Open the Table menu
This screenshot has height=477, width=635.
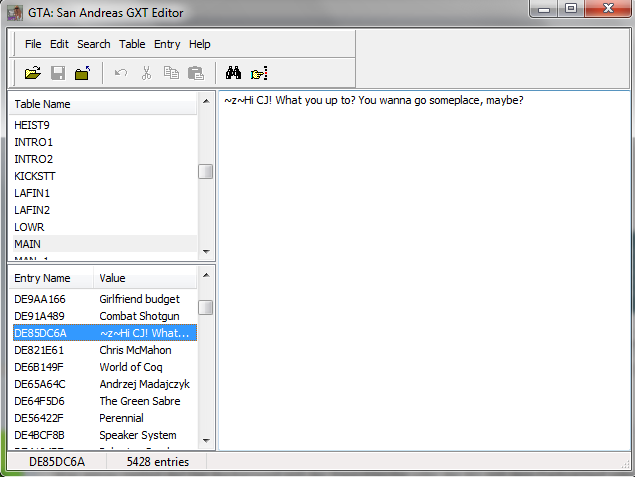tap(132, 44)
